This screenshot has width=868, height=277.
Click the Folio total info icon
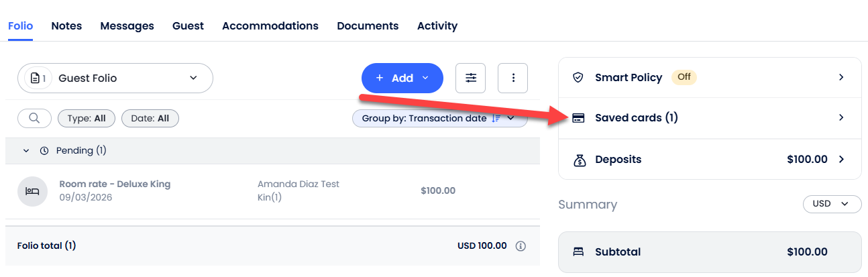[521, 246]
